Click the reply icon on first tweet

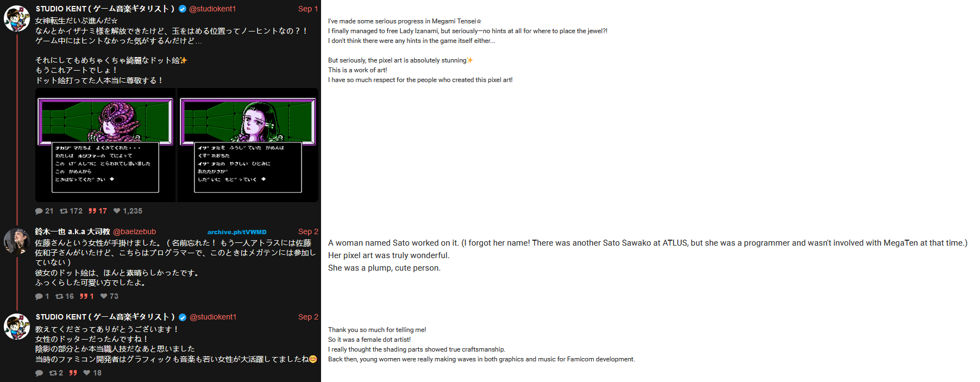point(39,211)
